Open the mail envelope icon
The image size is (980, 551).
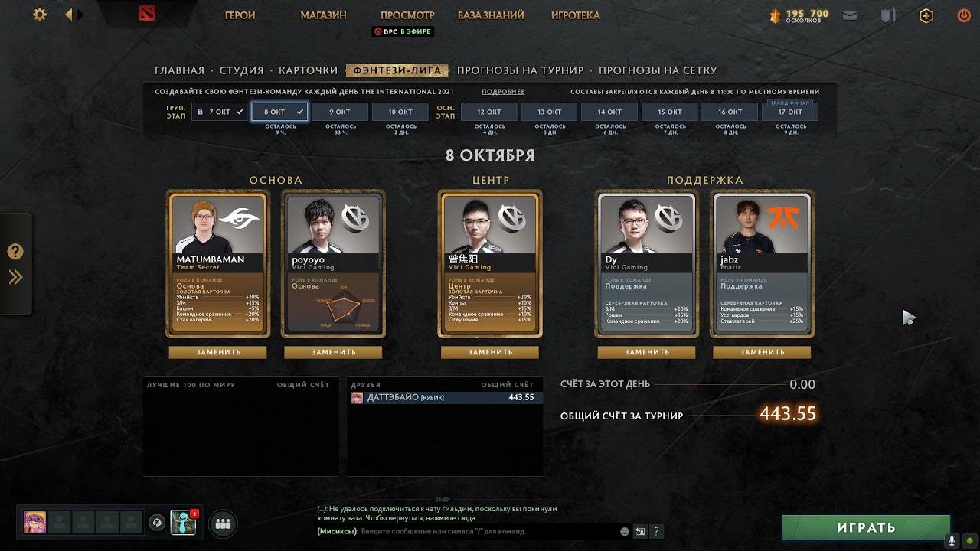coord(850,15)
